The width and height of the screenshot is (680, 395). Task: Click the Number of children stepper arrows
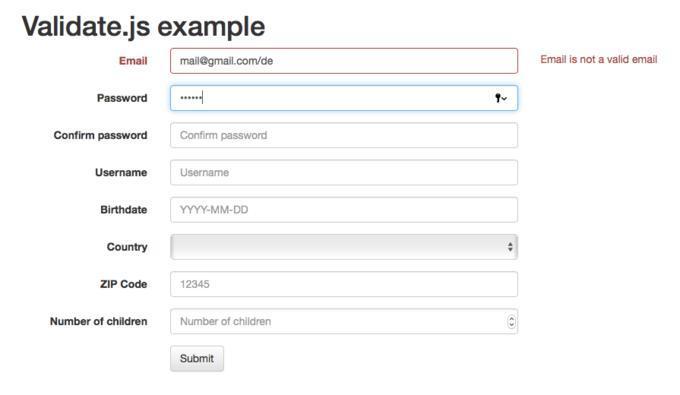pos(511,321)
